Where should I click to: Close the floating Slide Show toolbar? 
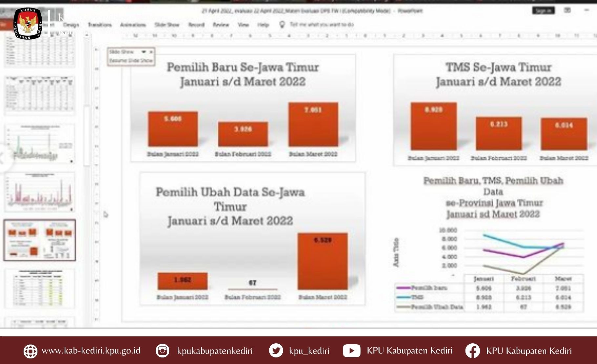[x=151, y=52]
